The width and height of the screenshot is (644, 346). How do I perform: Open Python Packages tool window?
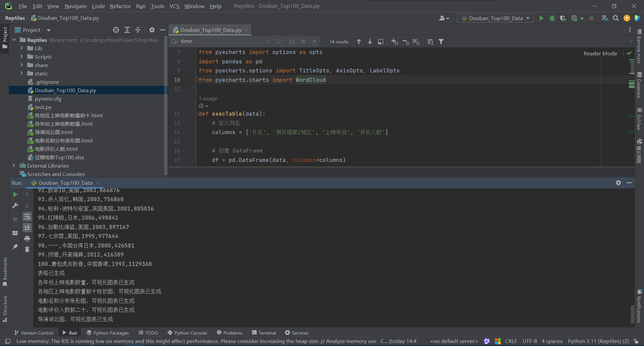point(108,333)
